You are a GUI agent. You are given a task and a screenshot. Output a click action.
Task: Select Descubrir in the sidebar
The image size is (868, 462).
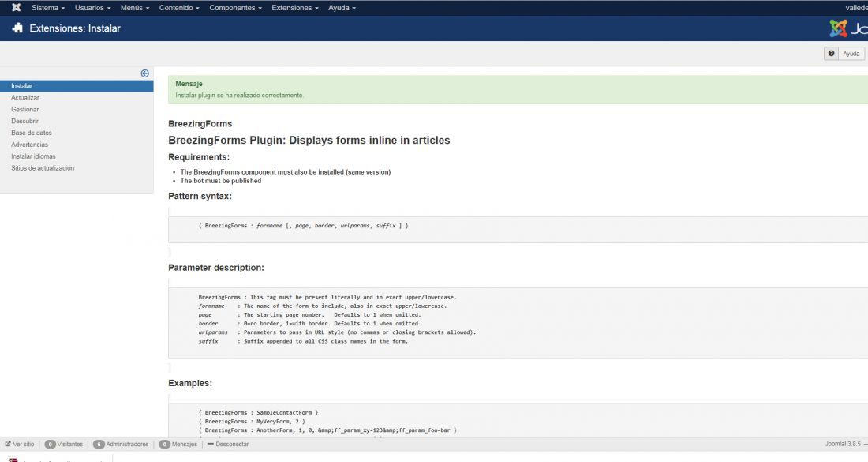25,121
